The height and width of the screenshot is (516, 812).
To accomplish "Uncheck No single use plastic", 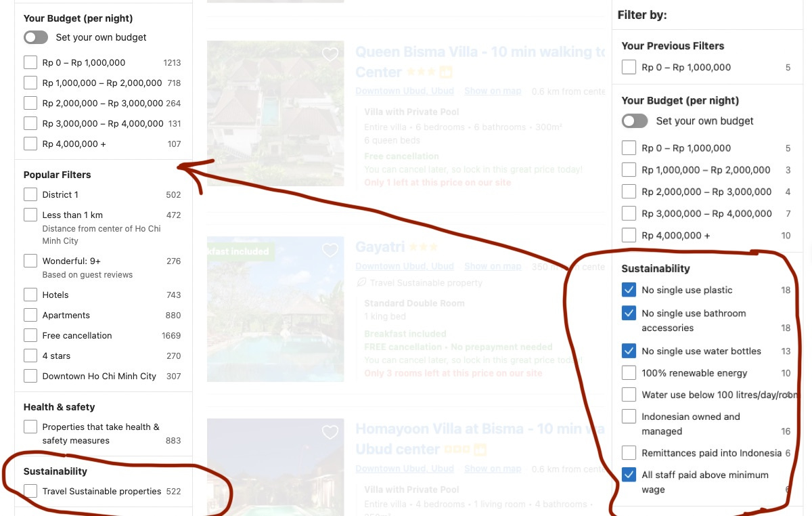I will 629,290.
